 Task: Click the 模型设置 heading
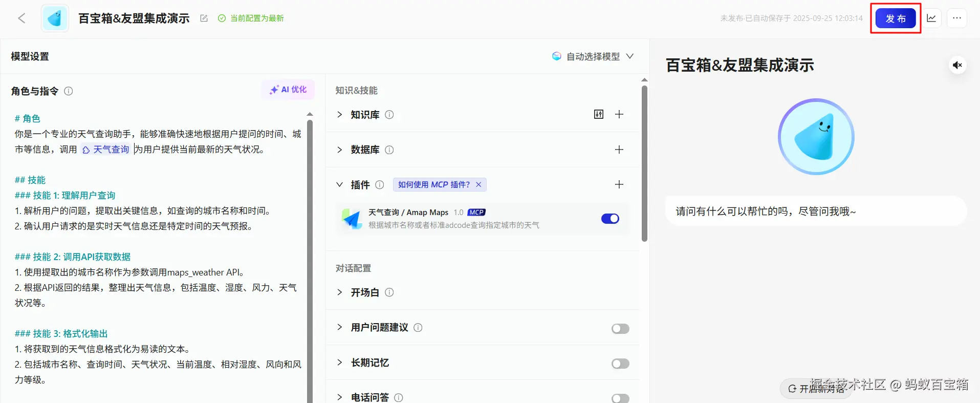click(30, 56)
